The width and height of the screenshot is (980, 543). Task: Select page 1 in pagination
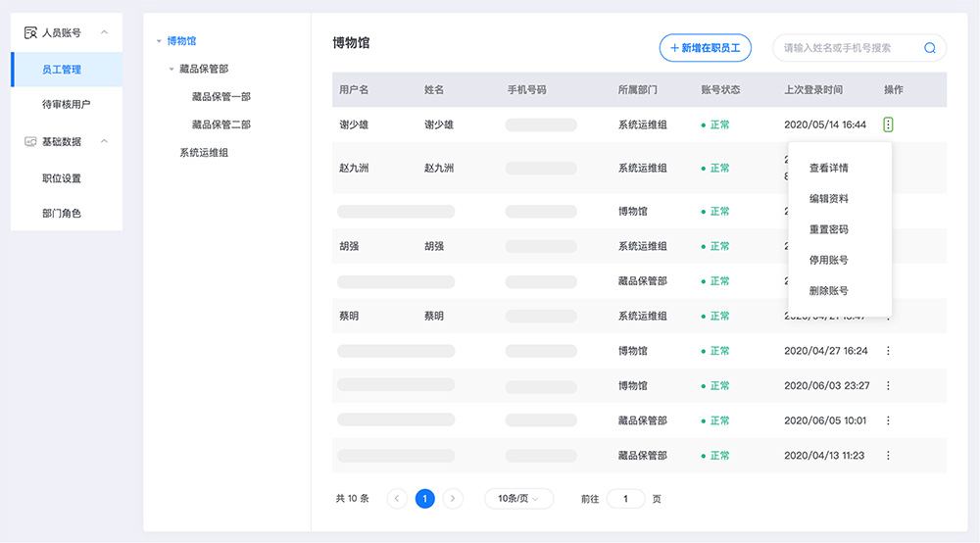425,499
